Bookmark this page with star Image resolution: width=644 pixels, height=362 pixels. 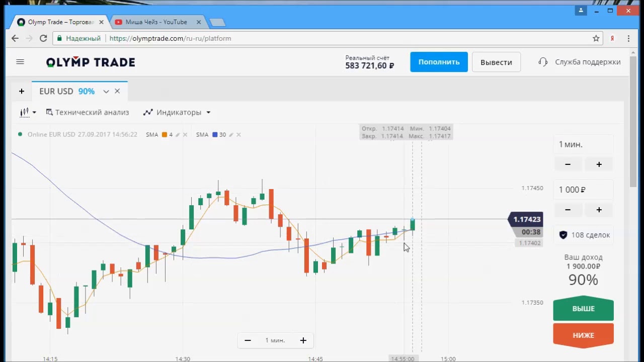pyautogui.click(x=596, y=38)
